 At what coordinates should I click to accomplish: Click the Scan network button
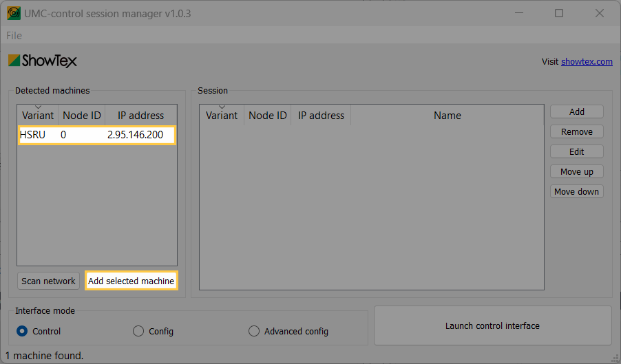pos(48,281)
